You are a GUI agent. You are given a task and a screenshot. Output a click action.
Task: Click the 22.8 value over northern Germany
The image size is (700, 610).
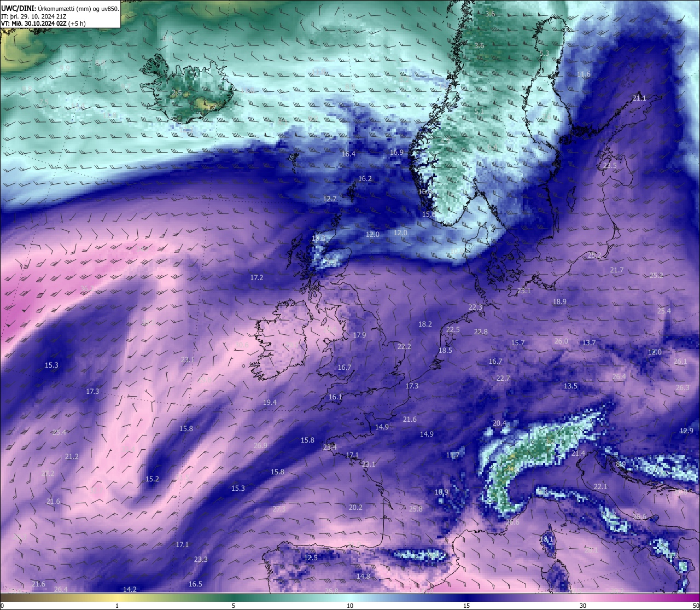pyautogui.click(x=481, y=332)
